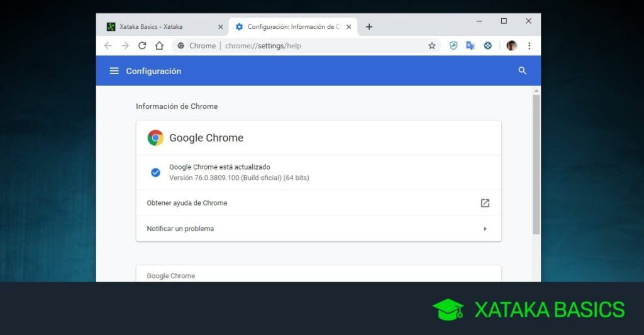This screenshot has width=644, height=335.
Task: Search settings with the magnifier icon
Action: click(522, 70)
